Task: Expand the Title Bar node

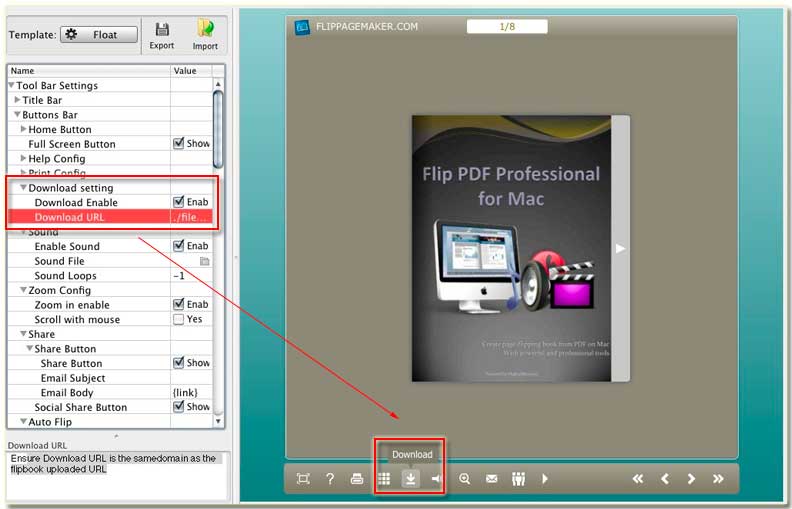Action: pos(18,100)
